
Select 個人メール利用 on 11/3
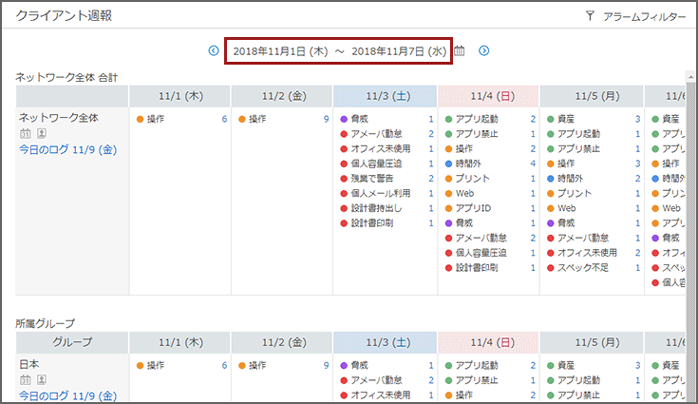[381, 193]
